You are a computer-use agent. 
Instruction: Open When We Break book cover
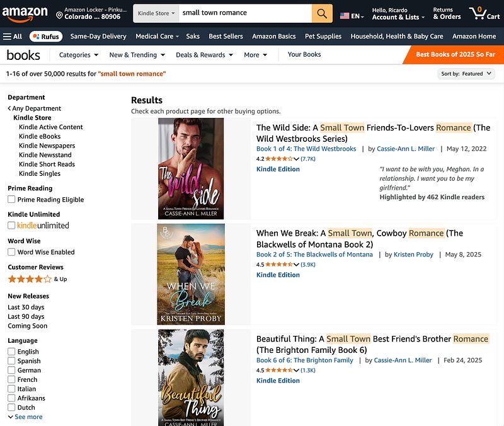click(191, 274)
